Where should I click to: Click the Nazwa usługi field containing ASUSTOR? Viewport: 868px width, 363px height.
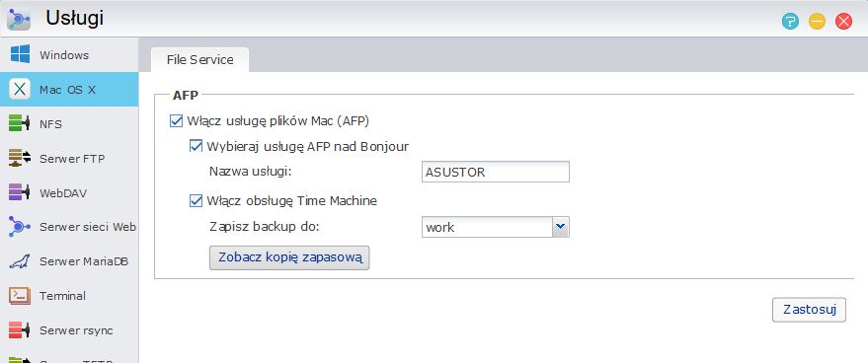click(x=496, y=172)
